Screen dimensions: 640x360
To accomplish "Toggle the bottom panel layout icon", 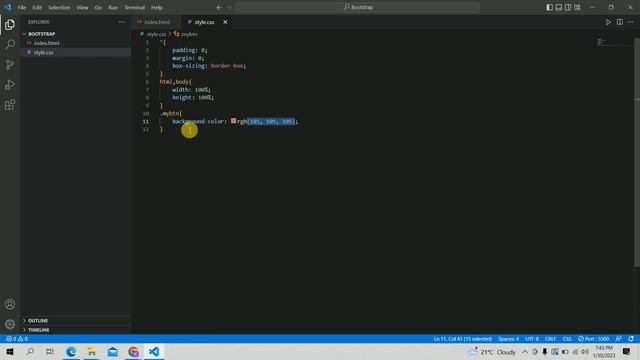I will click(559, 7).
